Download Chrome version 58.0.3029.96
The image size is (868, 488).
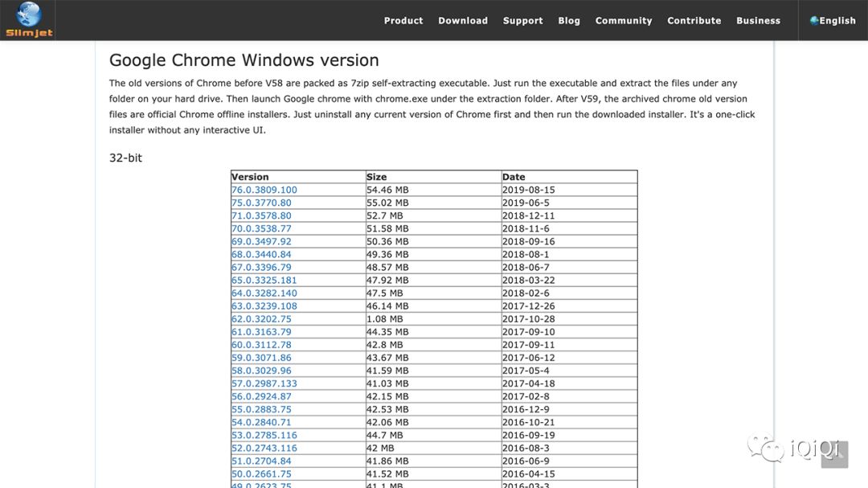(x=261, y=371)
